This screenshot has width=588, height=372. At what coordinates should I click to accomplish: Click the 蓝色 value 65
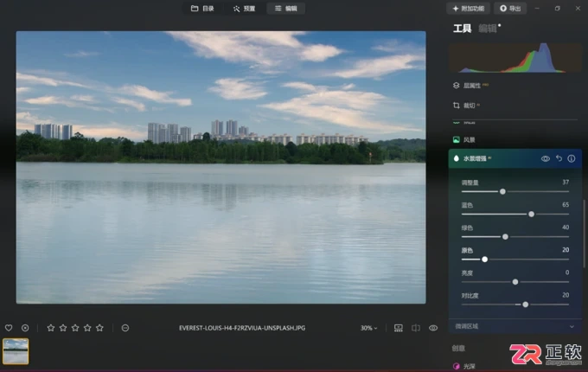pos(566,205)
